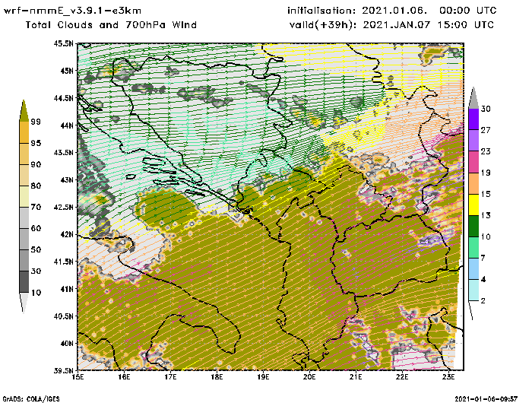Select the "23E" longitude label
Viewport: 532px width, 403px height.
[448, 377]
